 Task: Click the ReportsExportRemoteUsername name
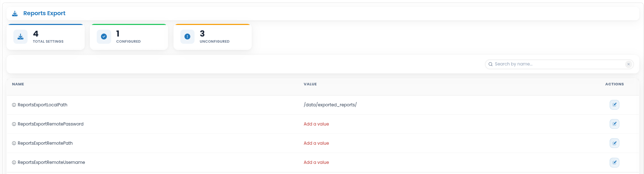[51, 162]
